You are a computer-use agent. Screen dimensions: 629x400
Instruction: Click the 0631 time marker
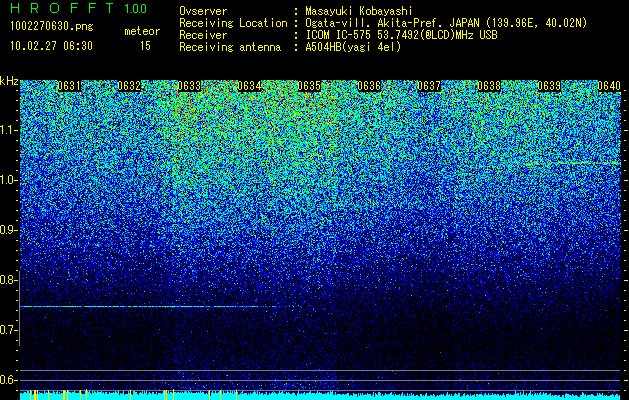pyautogui.click(x=69, y=86)
